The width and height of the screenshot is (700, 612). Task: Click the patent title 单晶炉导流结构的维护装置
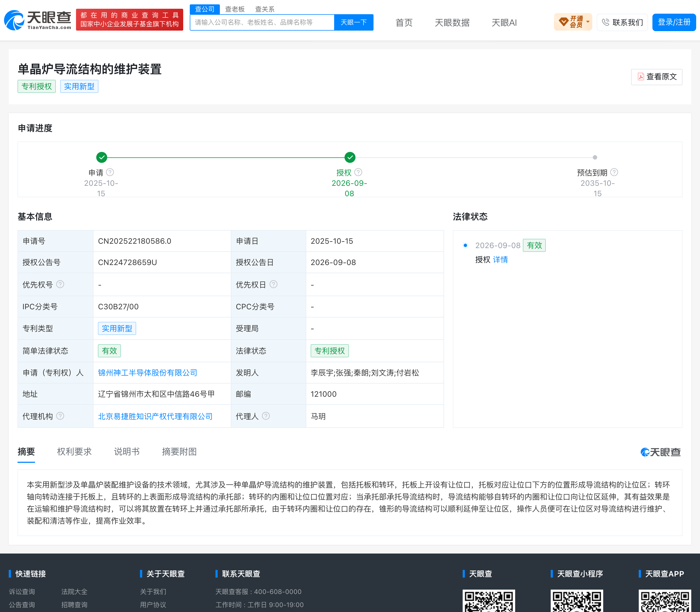click(90, 69)
